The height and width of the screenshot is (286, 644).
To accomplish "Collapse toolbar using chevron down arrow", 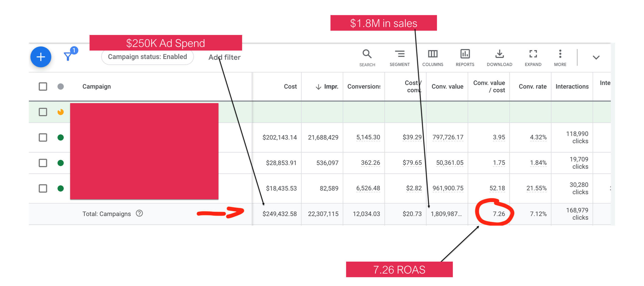I will click(596, 58).
